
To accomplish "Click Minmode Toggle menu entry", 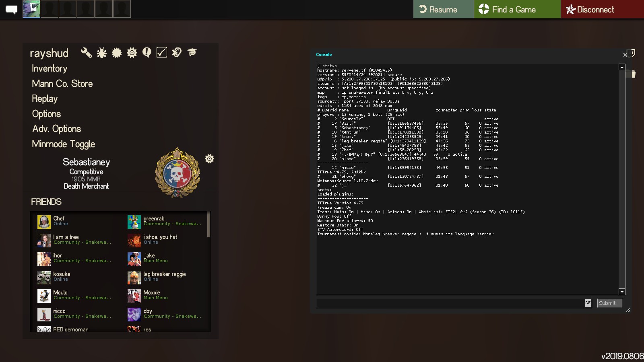I will coord(64,144).
